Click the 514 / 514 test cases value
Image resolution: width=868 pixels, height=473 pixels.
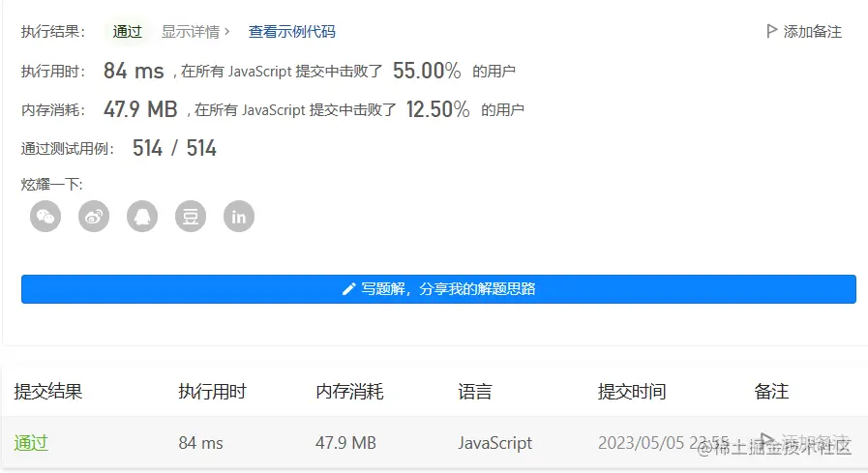[174, 148]
